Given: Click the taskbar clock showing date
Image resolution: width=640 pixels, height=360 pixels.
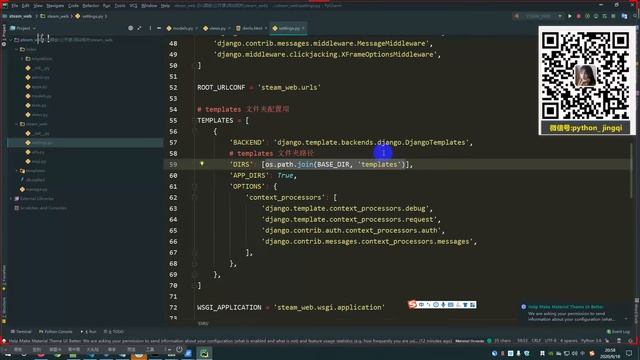Looking at the screenshot, I should click(x=609, y=353).
